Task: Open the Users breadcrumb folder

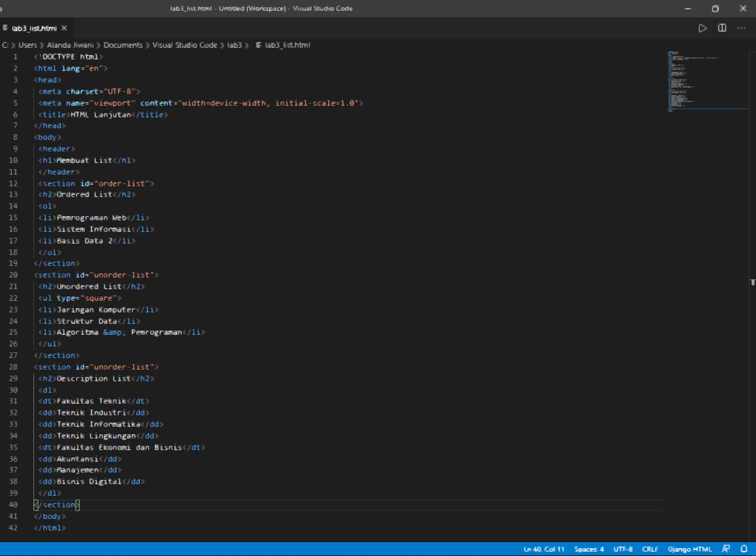Action: pos(28,45)
